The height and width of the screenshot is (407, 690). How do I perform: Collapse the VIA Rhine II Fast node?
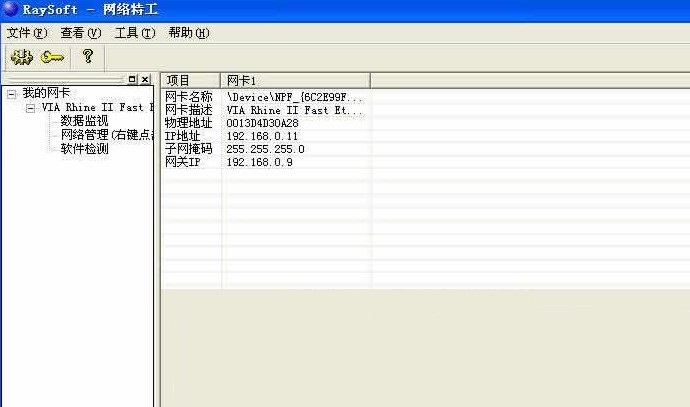coord(30,108)
